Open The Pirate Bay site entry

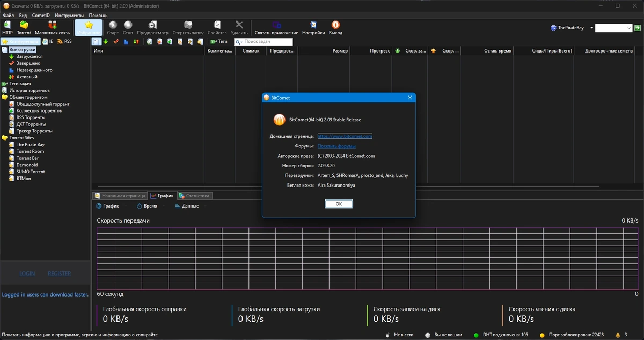[x=31, y=145]
